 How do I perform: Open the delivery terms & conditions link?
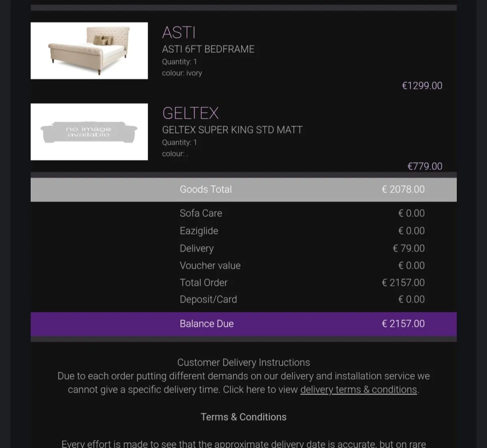click(x=358, y=390)
